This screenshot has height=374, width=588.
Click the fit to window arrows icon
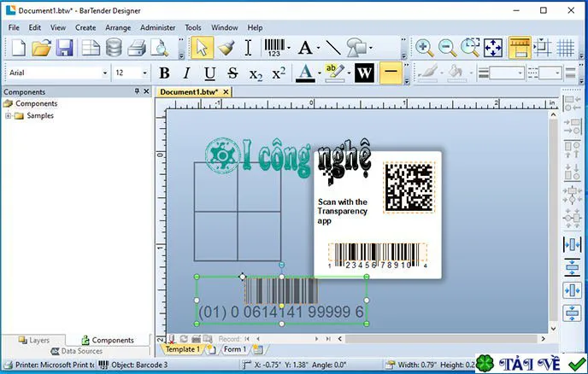[x=493, y=48]
